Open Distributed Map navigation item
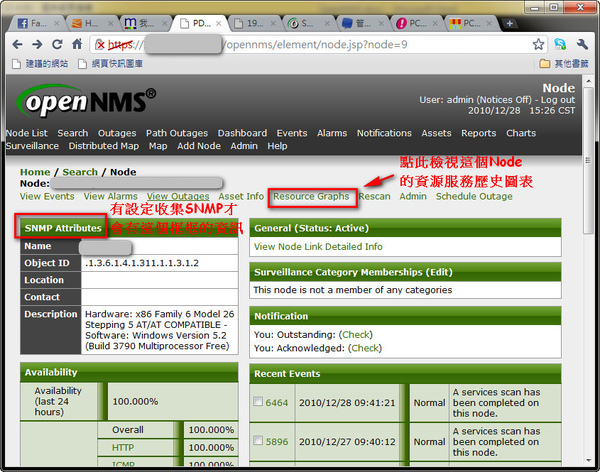This screenshot has height=472, width=600. 104,146
